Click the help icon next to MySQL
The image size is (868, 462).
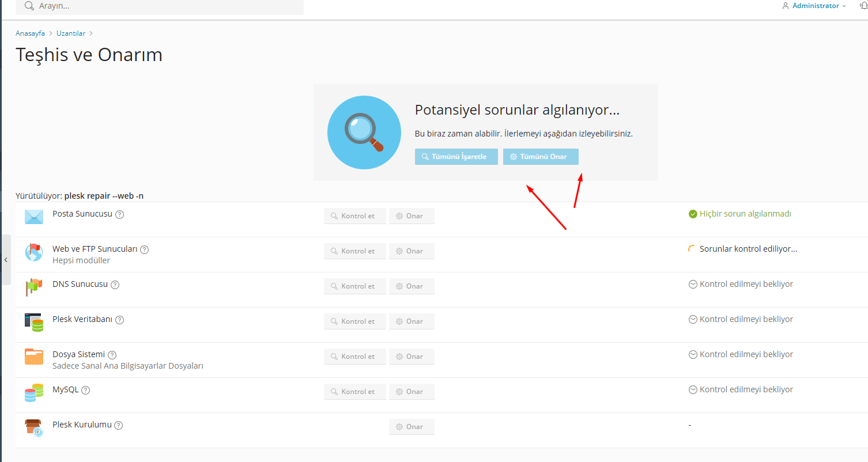(86, 390)
